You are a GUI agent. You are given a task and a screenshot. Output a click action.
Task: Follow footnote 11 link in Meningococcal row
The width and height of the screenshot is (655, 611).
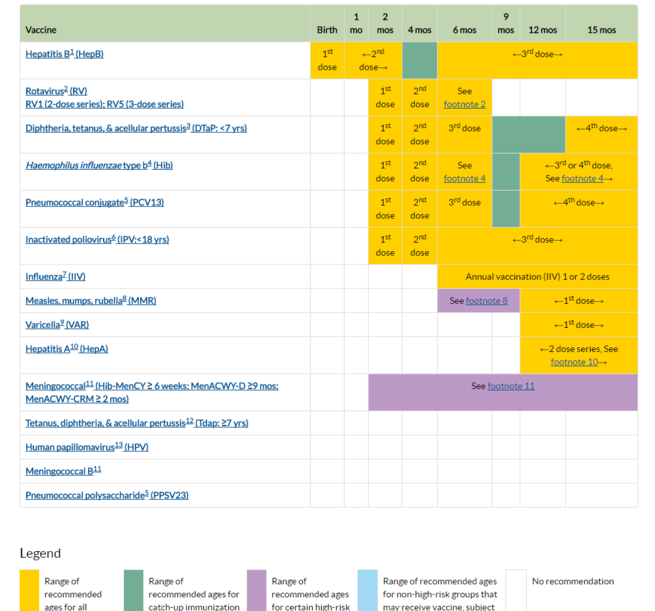(x=511, y=386)
